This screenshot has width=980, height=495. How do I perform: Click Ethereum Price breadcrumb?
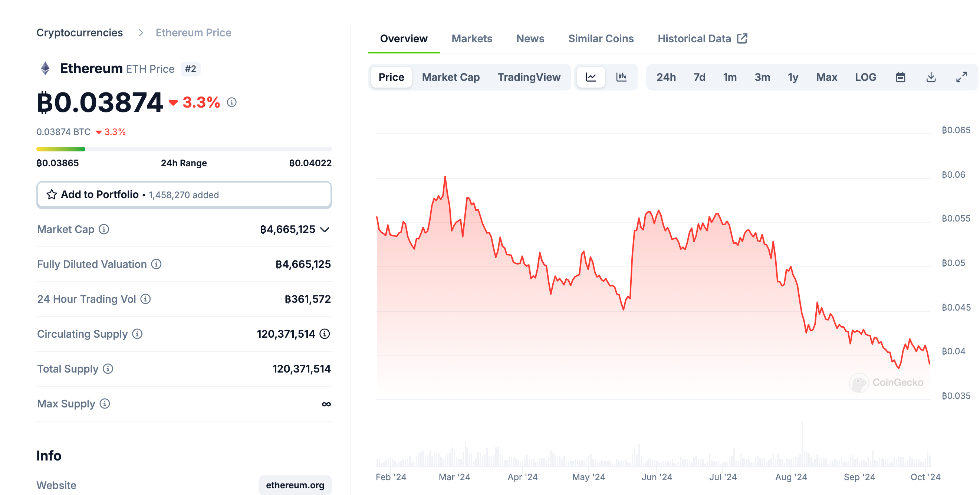[193, 33]
